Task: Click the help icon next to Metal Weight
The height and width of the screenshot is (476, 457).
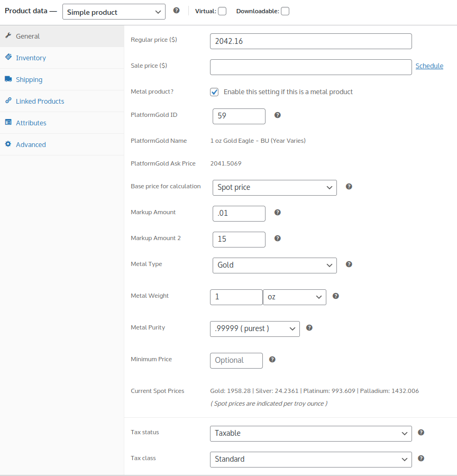Action: click(x=335, y=296)
